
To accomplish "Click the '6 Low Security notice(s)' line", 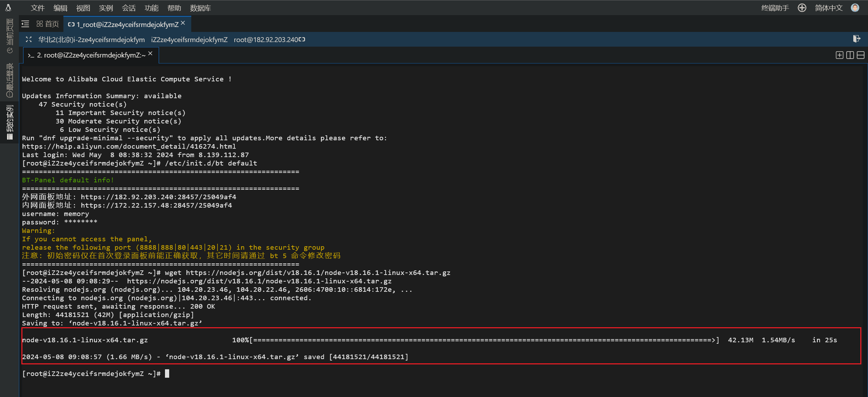I will point(110,130).
